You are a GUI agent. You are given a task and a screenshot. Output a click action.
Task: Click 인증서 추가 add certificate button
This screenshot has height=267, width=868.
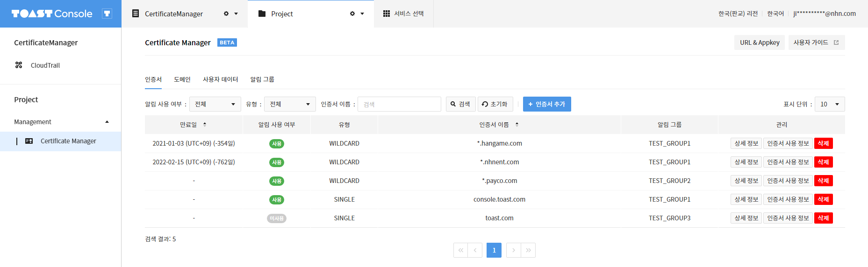coord(547,104)
